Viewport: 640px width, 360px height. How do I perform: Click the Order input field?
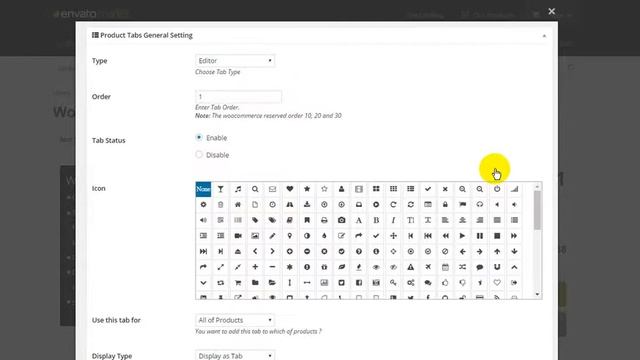coord(238,97)
